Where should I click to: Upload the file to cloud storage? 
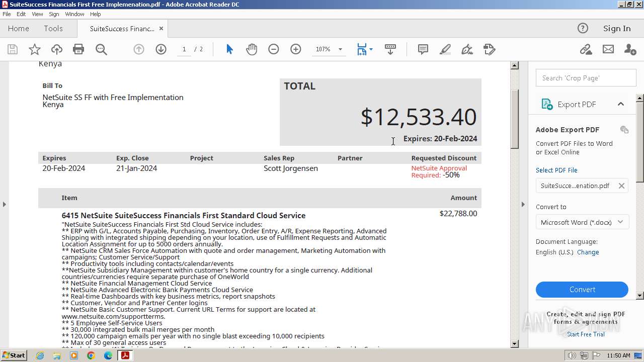click(57, 49)
